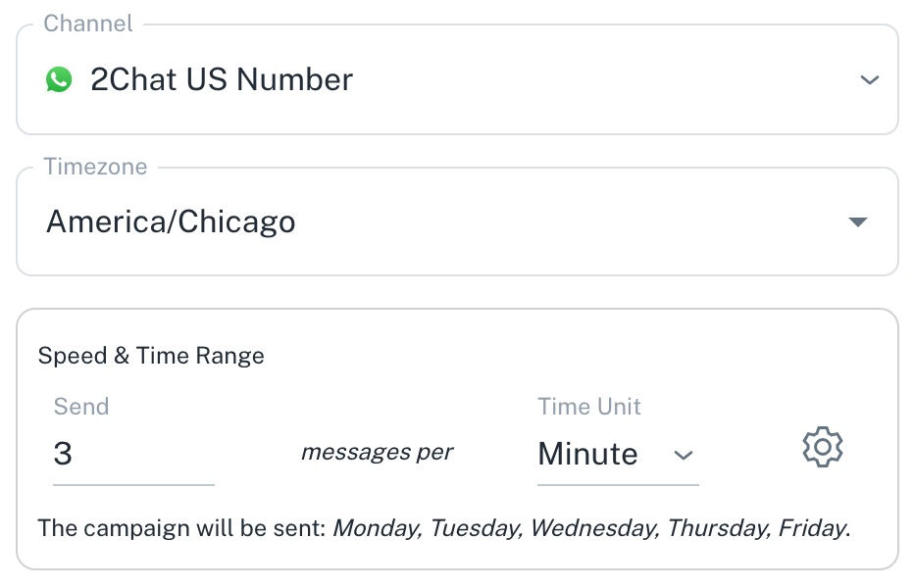Click the gear icon to configure sending schedule
Screen dimensions: 914x588
tap(823, 447)
